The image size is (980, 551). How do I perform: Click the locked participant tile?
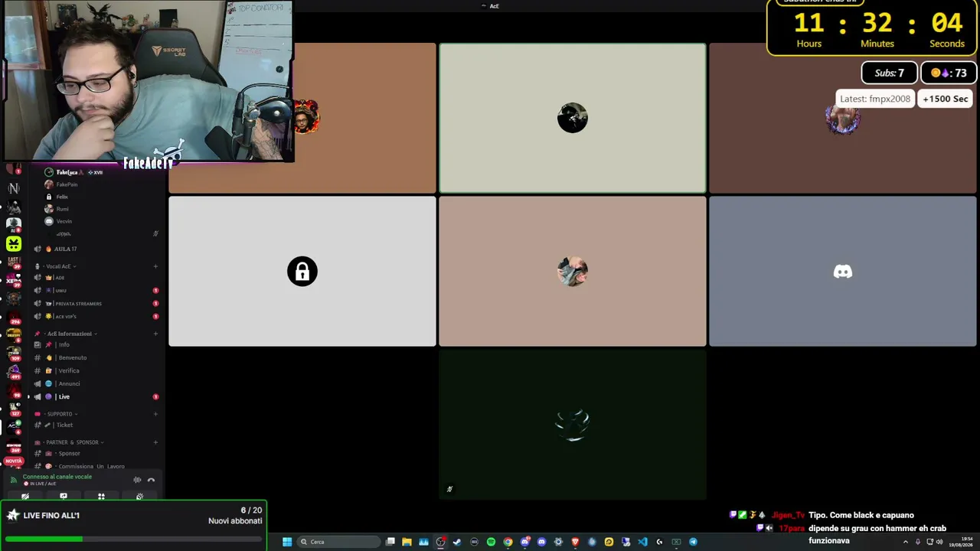pyautogui.click(x=302, y=272)
